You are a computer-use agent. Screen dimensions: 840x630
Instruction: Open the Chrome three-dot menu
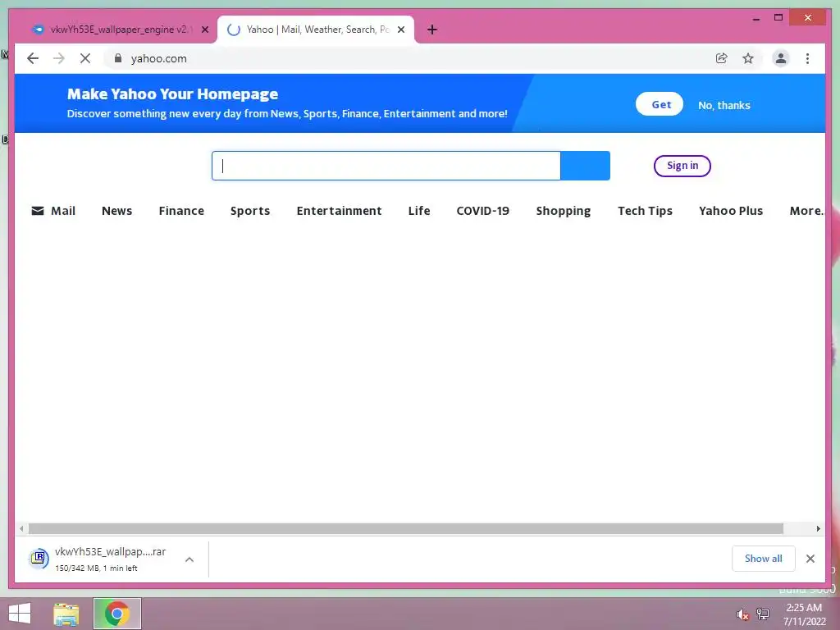[807, 58]
